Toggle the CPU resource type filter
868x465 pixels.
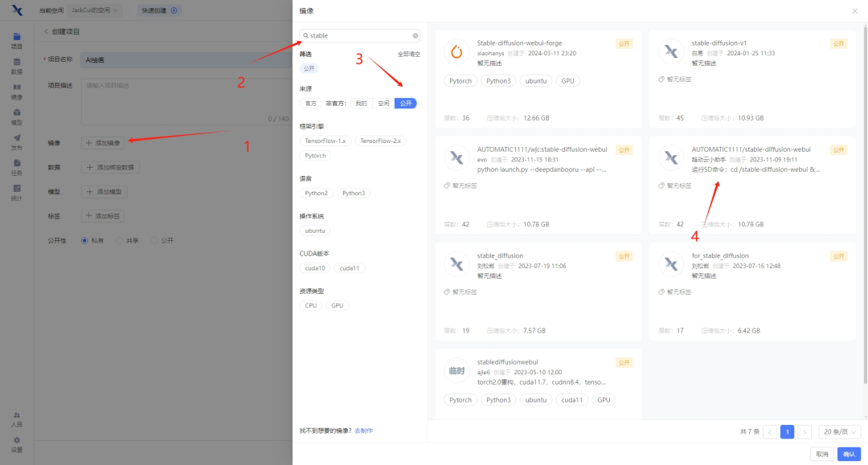[x=310, y=305]
